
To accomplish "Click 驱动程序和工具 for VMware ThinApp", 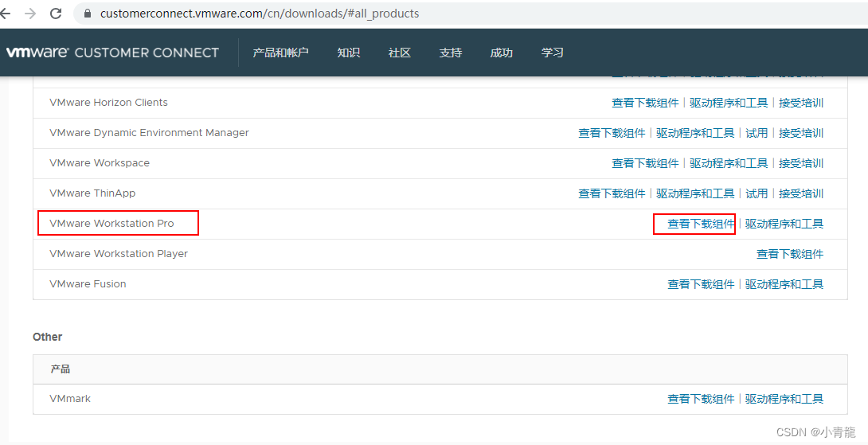I will tap(695, 193).
